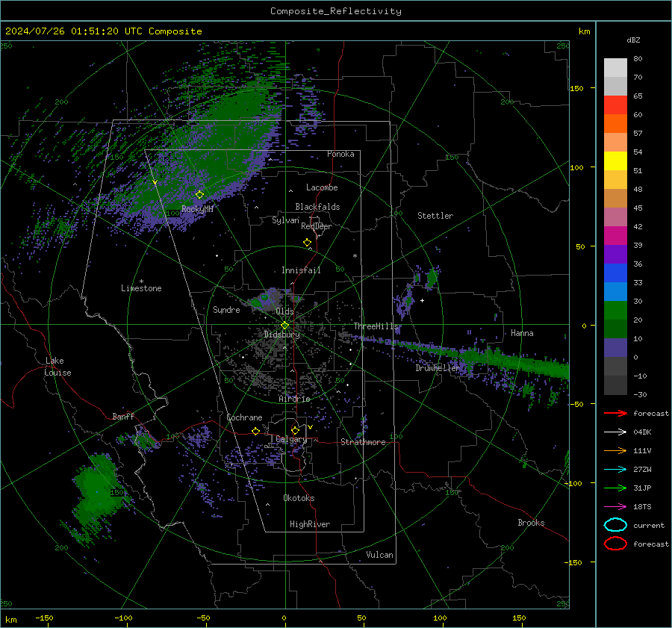
Task: Click the RockyMH label
Action: [x=197, y=209]
